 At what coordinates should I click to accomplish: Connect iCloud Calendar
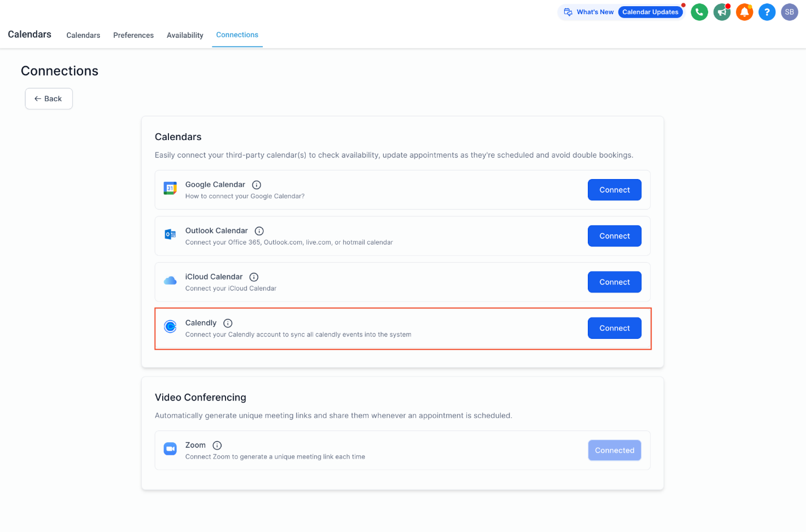[x=614, y=282]
